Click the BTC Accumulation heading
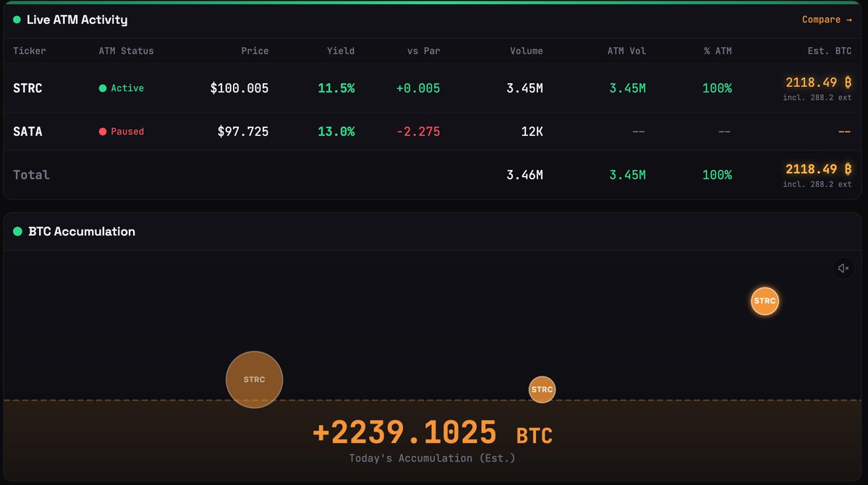This screenshot has width=868, height=485. click(82, 232)
